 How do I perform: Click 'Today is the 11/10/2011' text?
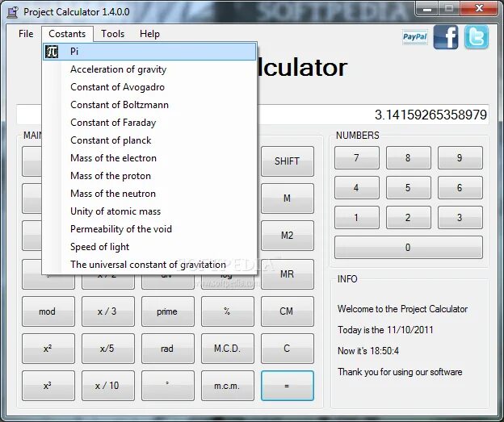click(385, 330)
